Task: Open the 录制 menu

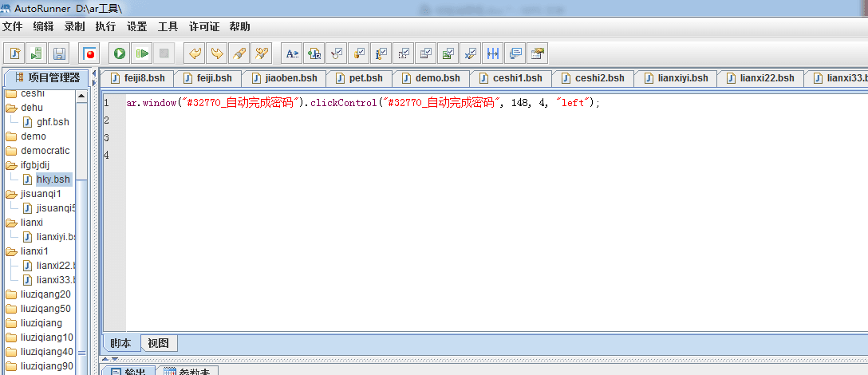Action: point(74,26)
